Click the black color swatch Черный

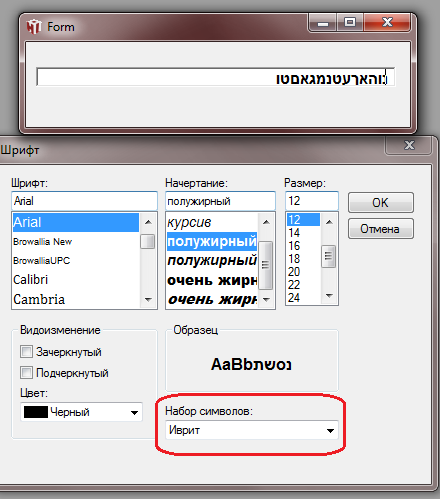pyautogui.click(x=36, y=412)
